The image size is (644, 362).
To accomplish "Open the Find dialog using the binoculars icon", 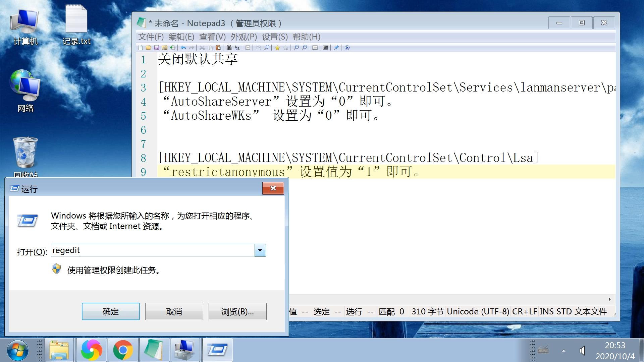I will (x=229, y=48).
